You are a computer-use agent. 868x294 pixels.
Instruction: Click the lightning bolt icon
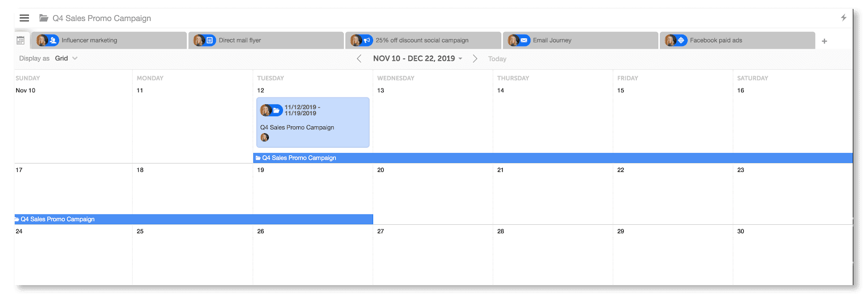[843, 18]
